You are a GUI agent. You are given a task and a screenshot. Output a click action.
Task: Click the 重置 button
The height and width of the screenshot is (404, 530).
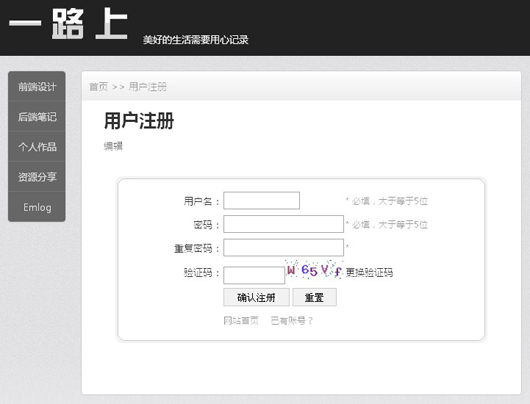point(314,297)
